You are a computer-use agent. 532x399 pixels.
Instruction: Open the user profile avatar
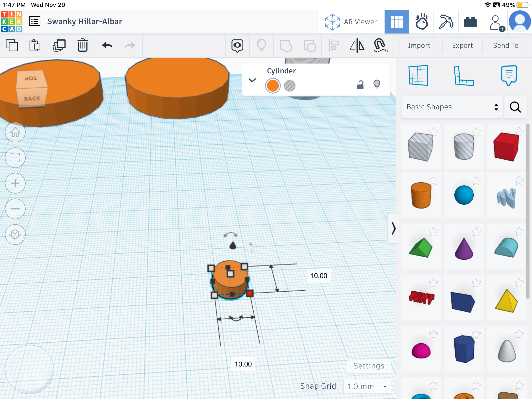pyautogui.click(x=520, y=22)
